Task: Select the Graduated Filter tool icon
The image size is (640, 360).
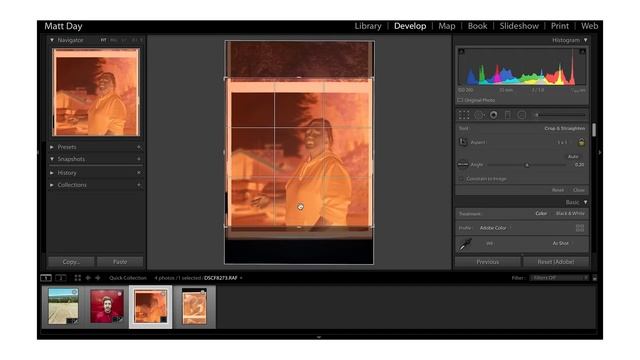Action: [508, 115]
